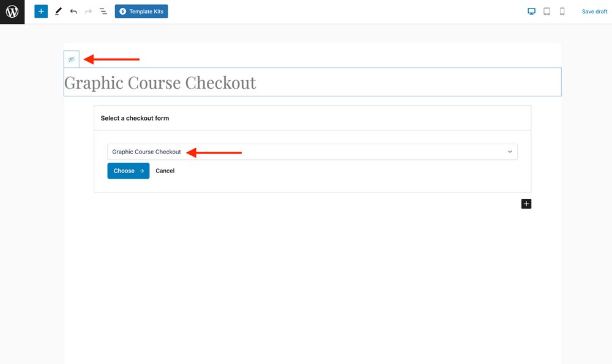Viewport: 612px width, 364px height.
Task: Open the document list view
Action: [x=103, y=11]
